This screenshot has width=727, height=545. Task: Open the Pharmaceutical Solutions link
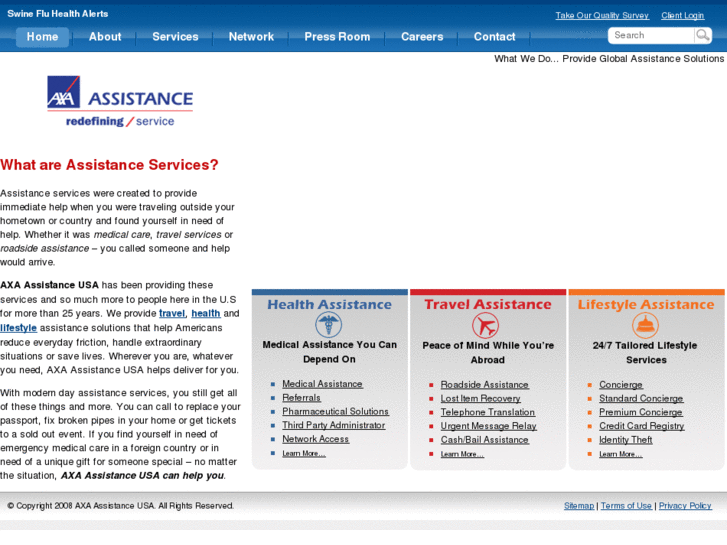tap(336, 411)
